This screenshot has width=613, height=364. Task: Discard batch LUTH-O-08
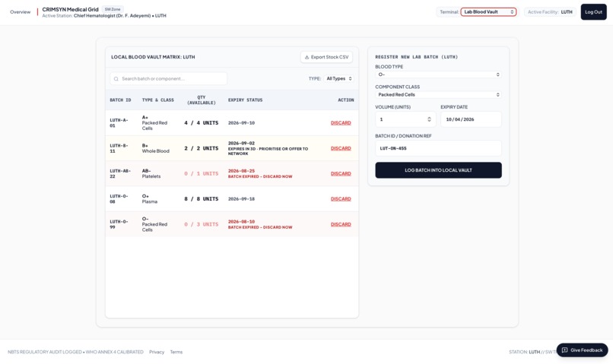point(341,199)
